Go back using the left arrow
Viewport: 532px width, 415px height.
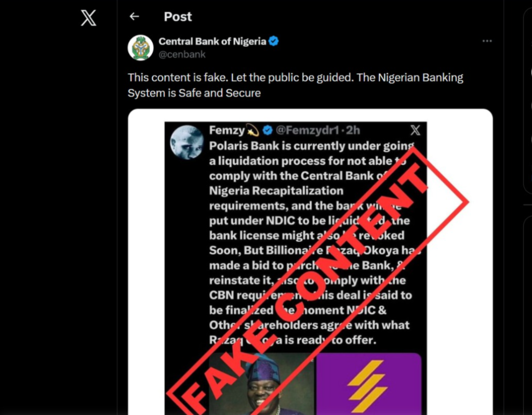tap(134, 17)
